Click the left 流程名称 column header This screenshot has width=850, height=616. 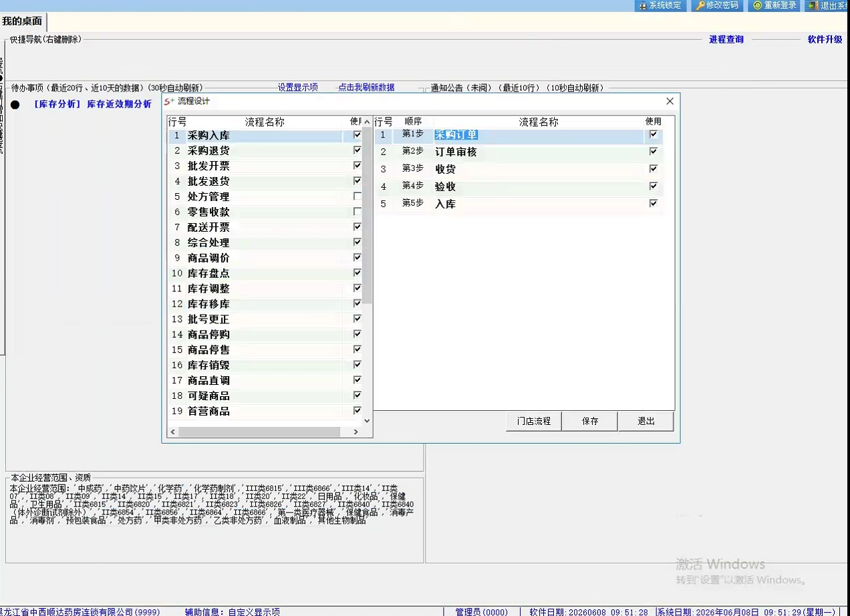click(x=265, y=122)
